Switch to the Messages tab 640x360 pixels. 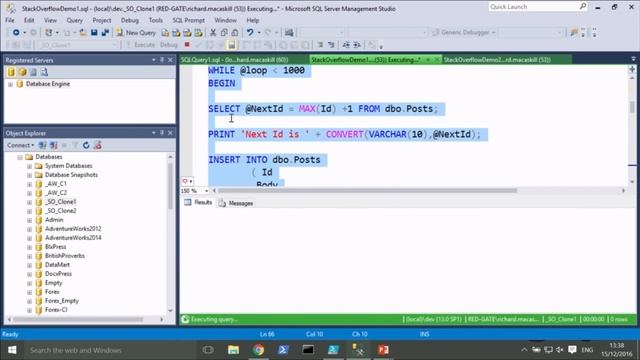(236, 203)
